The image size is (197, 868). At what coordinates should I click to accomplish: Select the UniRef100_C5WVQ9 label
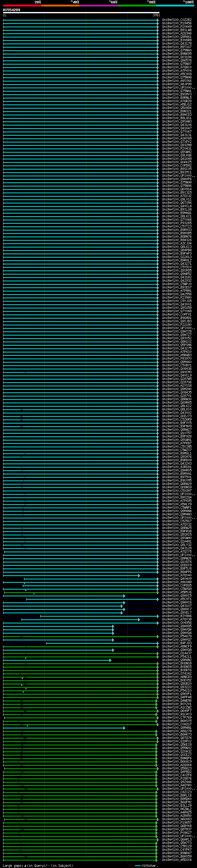click(177, 589)
